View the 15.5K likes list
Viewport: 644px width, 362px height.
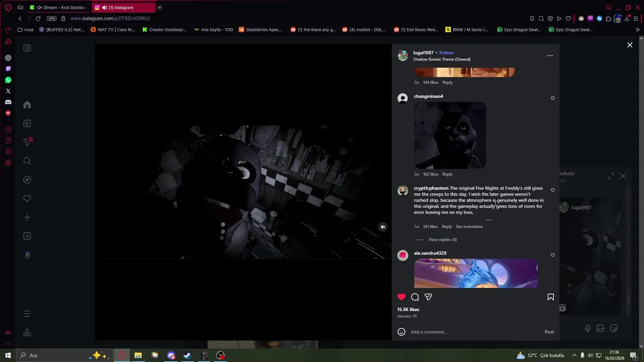(408, 309)
